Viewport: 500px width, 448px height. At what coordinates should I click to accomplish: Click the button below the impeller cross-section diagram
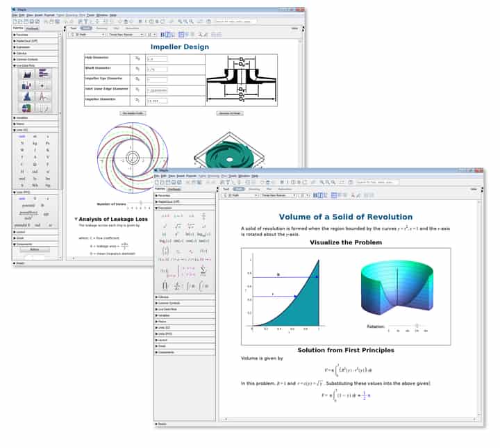tap(230, 113)
